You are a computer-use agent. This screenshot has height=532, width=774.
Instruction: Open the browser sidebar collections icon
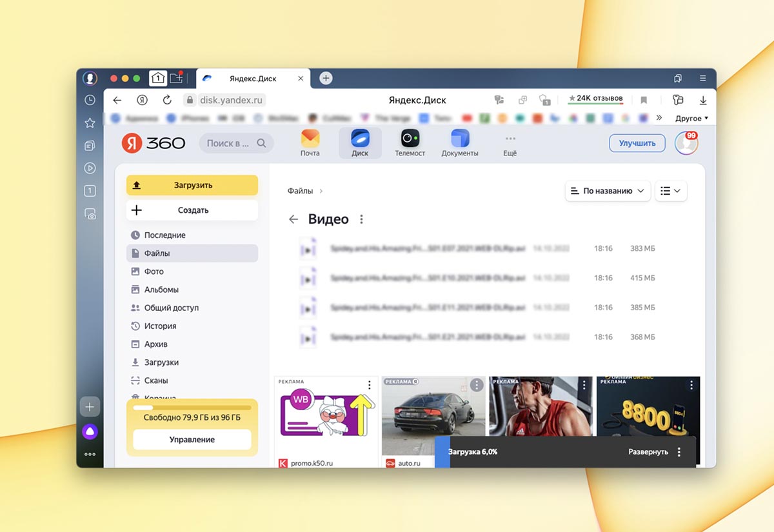pyautogui.click(x=90, y=146)
